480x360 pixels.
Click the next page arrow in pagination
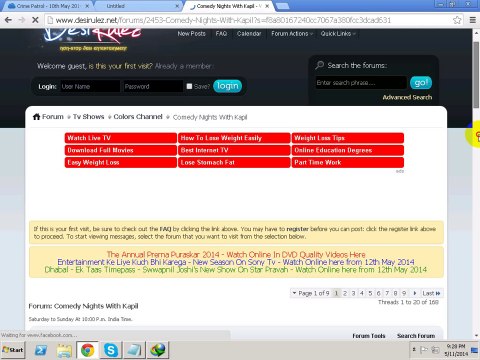415,293
